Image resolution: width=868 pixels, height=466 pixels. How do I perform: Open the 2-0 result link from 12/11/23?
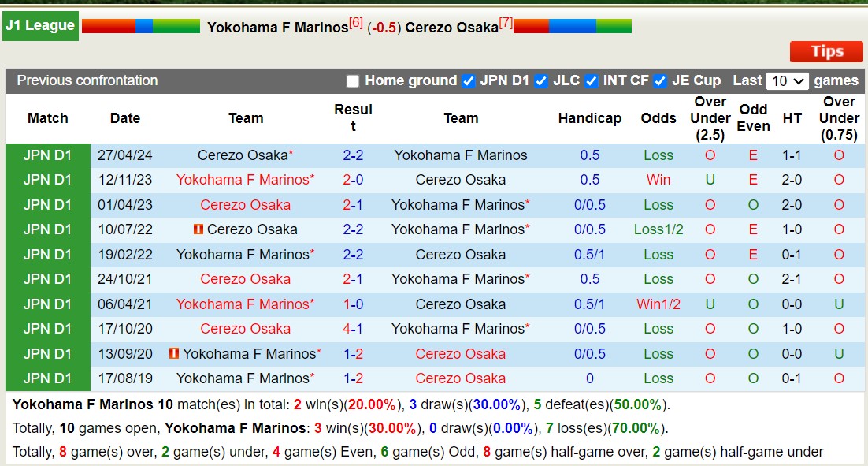pos(353,180)
